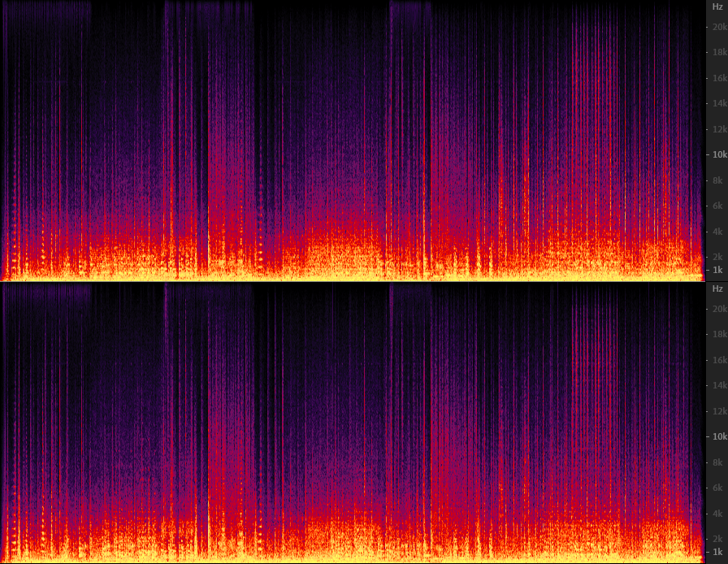Click the Hz label on top channel axis
This screenshot has width=728, height=564.
(717, 7)
